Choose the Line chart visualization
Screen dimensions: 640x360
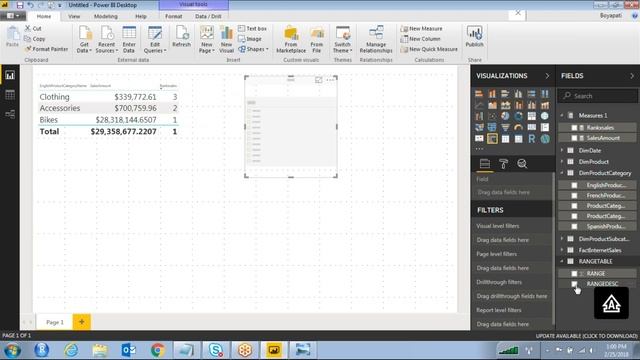pyautogui.click(x=479, y=105)
